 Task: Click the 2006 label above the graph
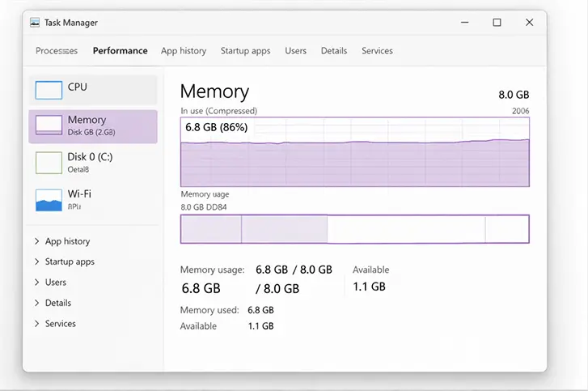pos(521,111)
